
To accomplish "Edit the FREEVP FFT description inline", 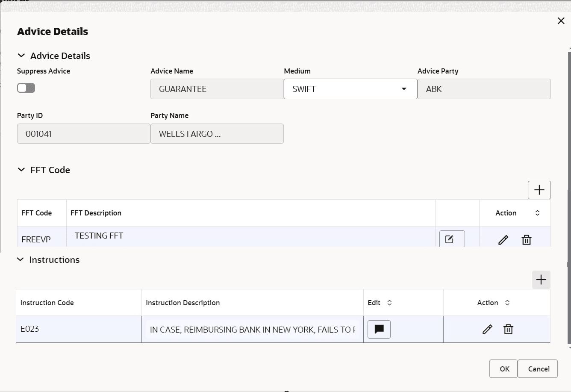I will (452, 239).
